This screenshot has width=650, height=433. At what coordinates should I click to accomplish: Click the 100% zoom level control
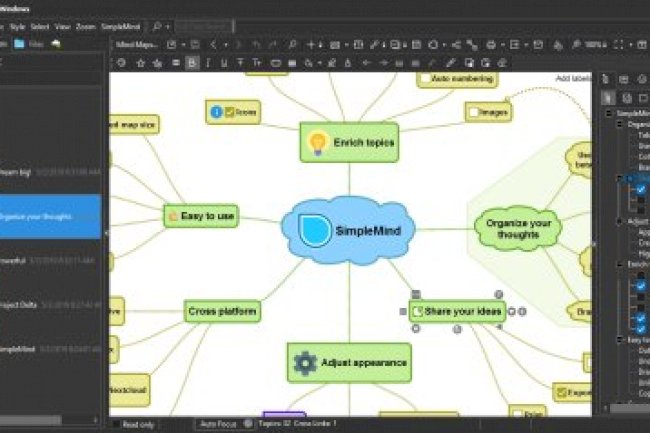[x=595, y=45]
